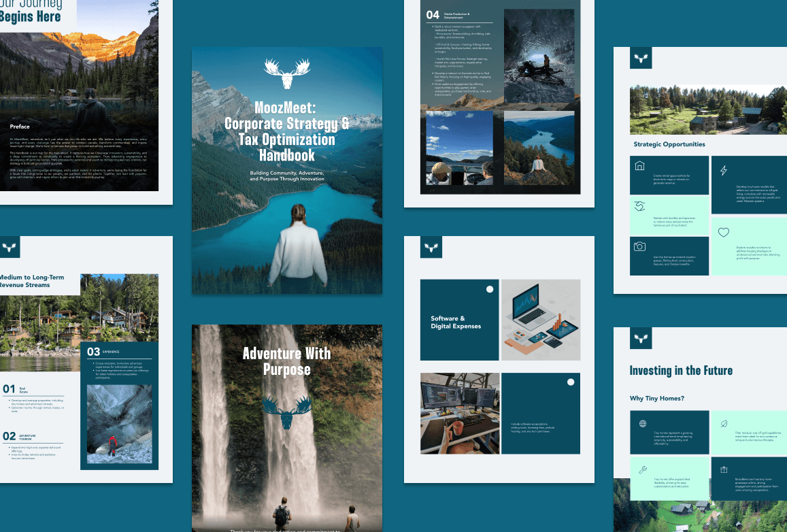Click the red-jacket hiker ice cave photo
The width and height of the screenshot is (787, 532).
[x=120, y=424]
